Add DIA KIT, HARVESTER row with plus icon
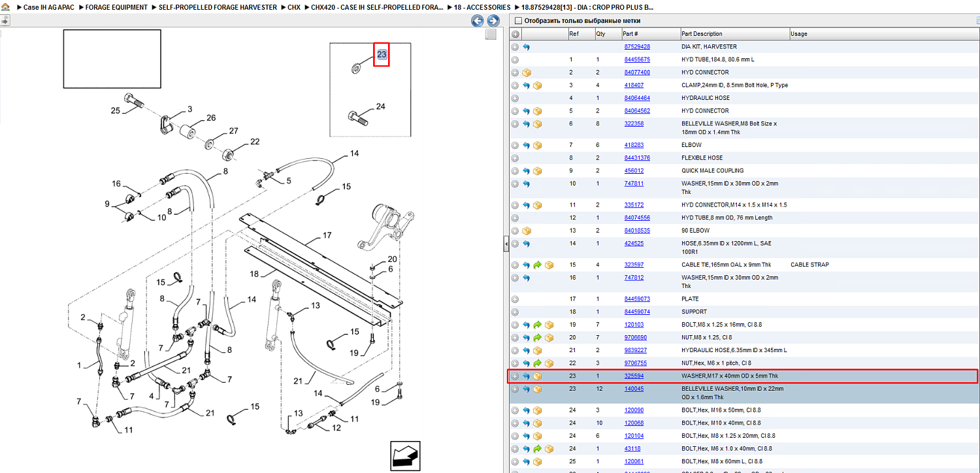This screenshot has width=980, height=473. pyautogui.click(x=515, y=47)
